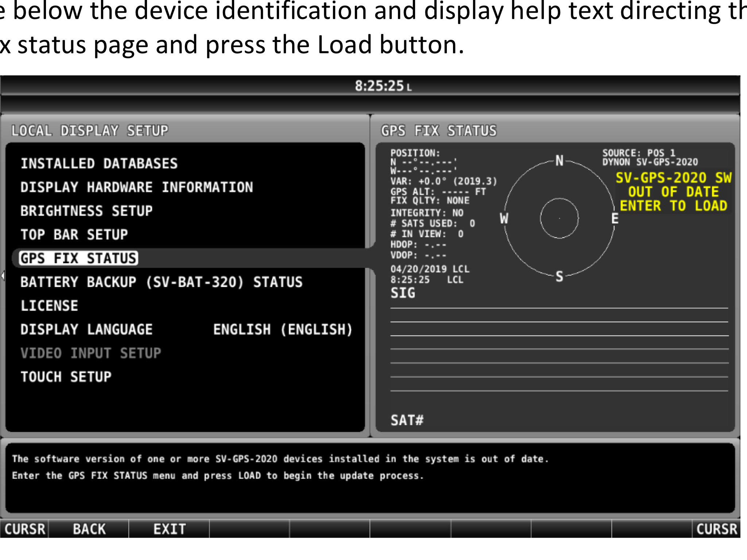
Task: Click the VDOP reading
Action: [x=418, y=255]
